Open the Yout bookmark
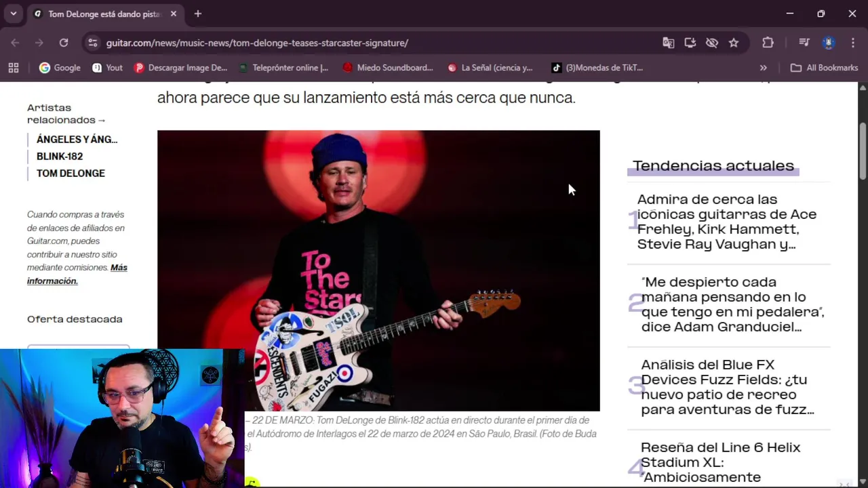Viewport: 868px width, 488px height. pyautogui.click(x=107, y=68)
